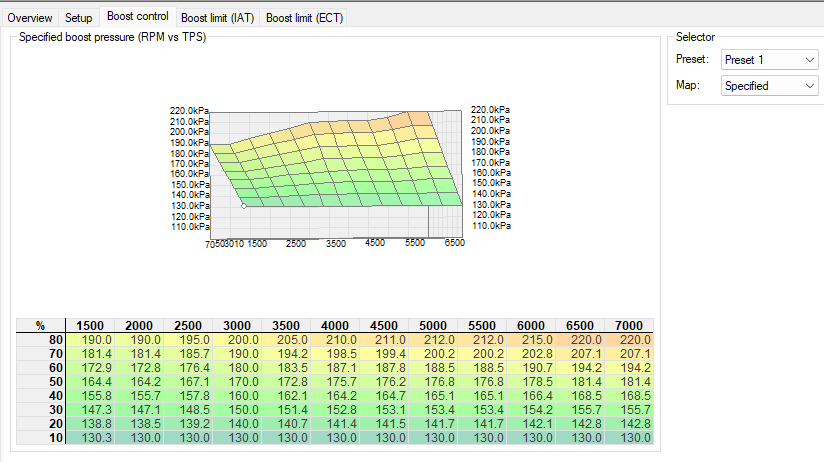
Task: Select the % corner header cell
Action: pyautogui.click(x=40, y=325)
